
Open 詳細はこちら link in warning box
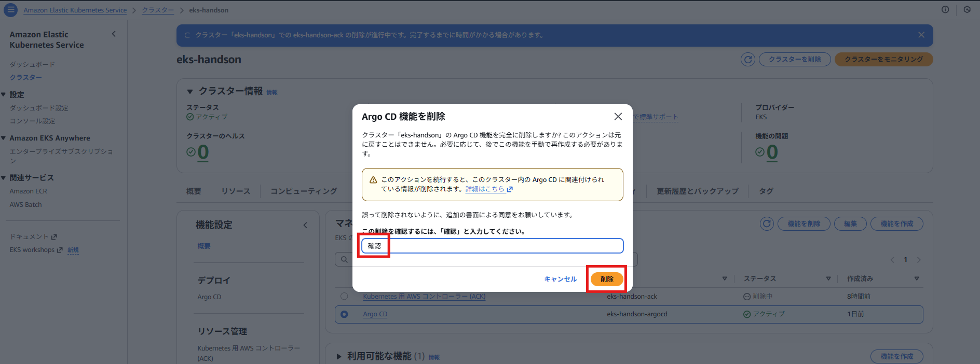coord(489,189)
